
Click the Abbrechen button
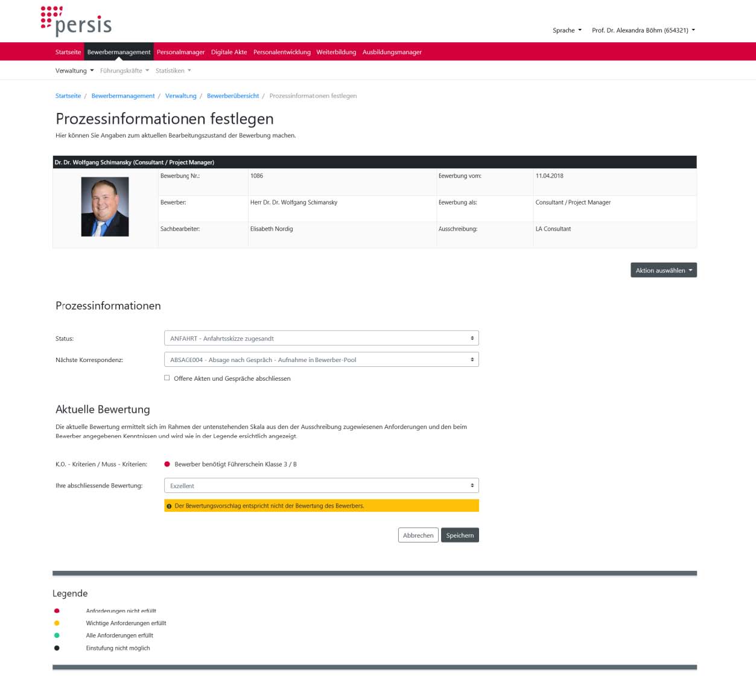coord(418,535)
